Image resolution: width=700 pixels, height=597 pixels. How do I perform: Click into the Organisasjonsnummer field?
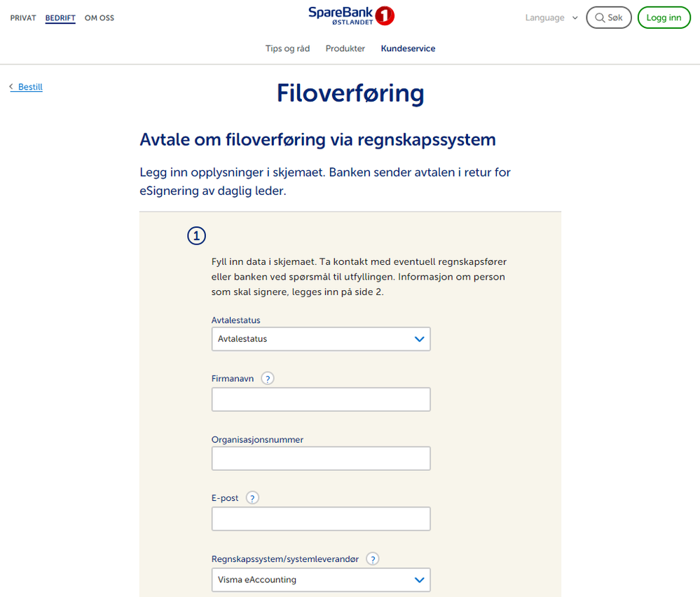pos(321,458)
